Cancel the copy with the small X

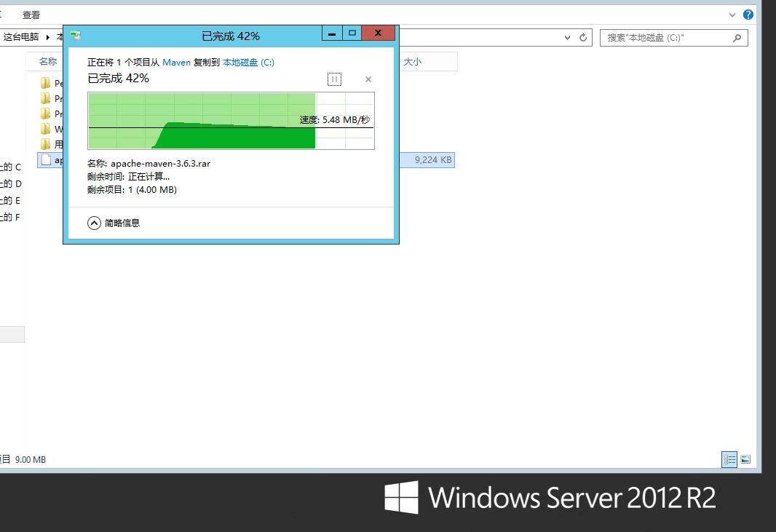tap(368, 79)
